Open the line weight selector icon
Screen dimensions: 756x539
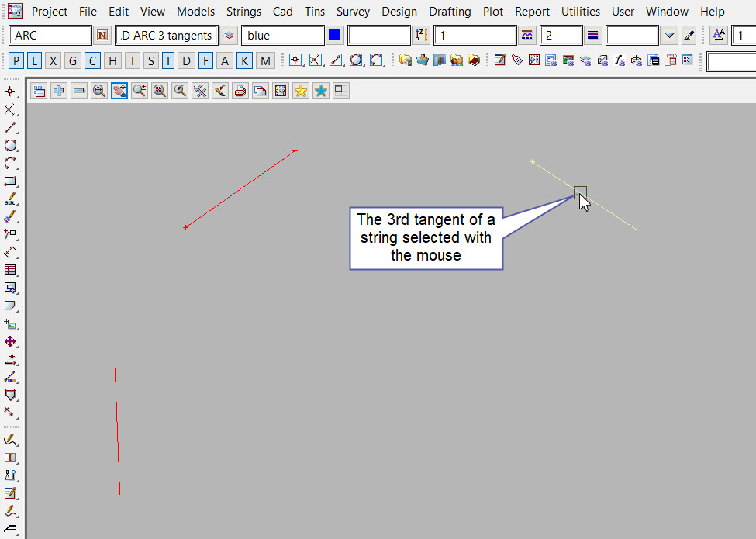pyautogui.click(x=593, y=36)
